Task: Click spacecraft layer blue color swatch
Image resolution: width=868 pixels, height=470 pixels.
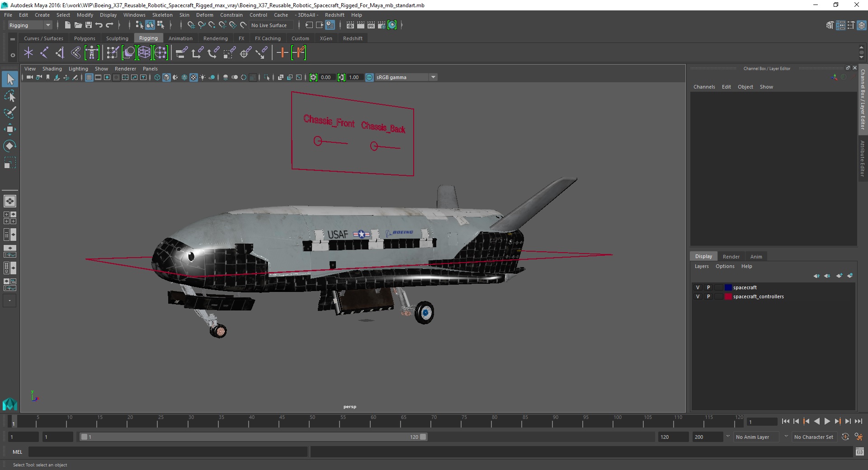Action: [728, 287]
